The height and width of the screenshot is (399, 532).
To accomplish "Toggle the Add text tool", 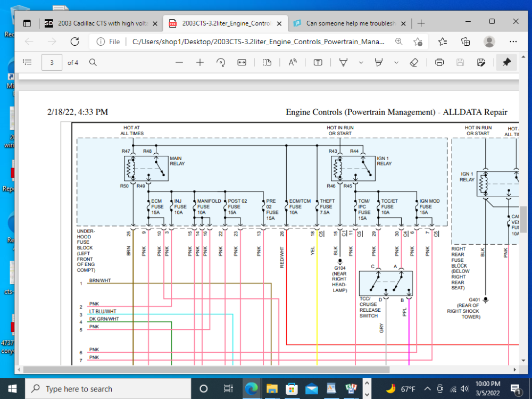I will (318, 62).
